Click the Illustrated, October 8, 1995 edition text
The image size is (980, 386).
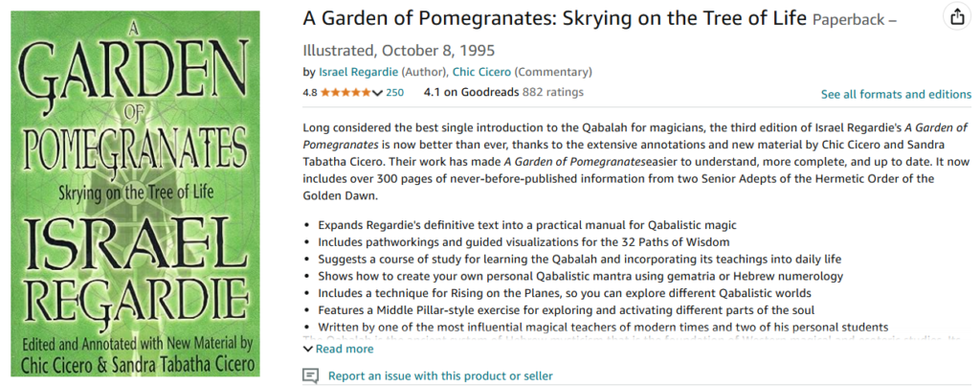[398, 50]
